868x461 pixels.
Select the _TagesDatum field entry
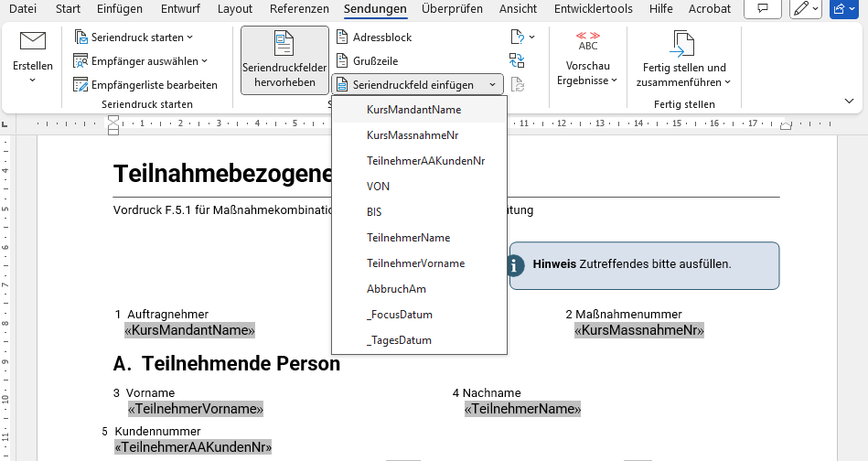[399, 340]
